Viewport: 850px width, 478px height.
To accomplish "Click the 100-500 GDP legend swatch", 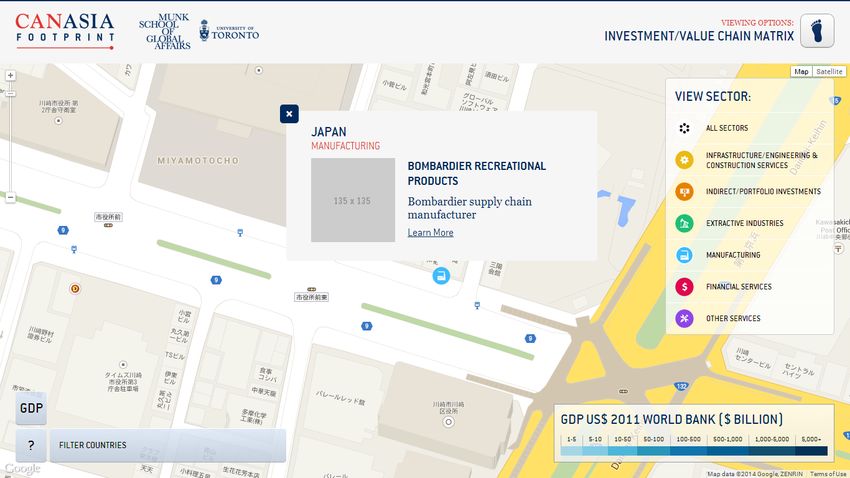I will tap(688, 451).
